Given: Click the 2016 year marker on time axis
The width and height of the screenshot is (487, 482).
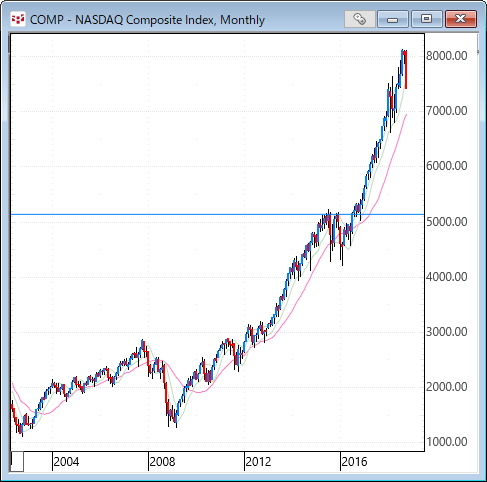Looking at the screenshot, I should [354, 462].
